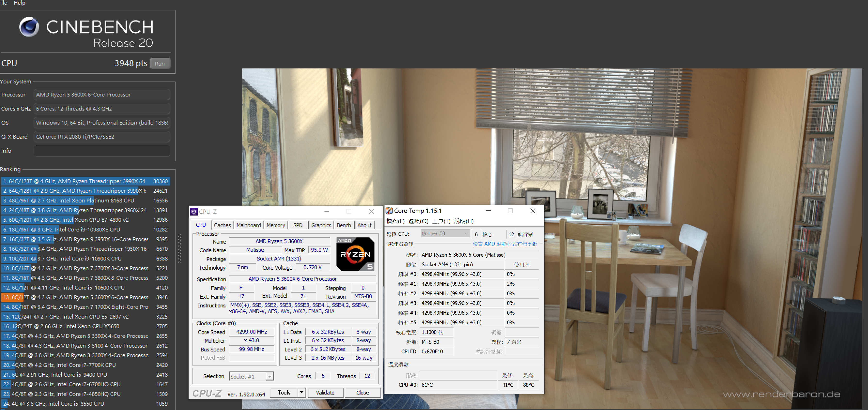The width and height of the screenshot is (868, 410).
Task: Click the CPU-Z title bar app icon
Action: [x=194, y=212]
